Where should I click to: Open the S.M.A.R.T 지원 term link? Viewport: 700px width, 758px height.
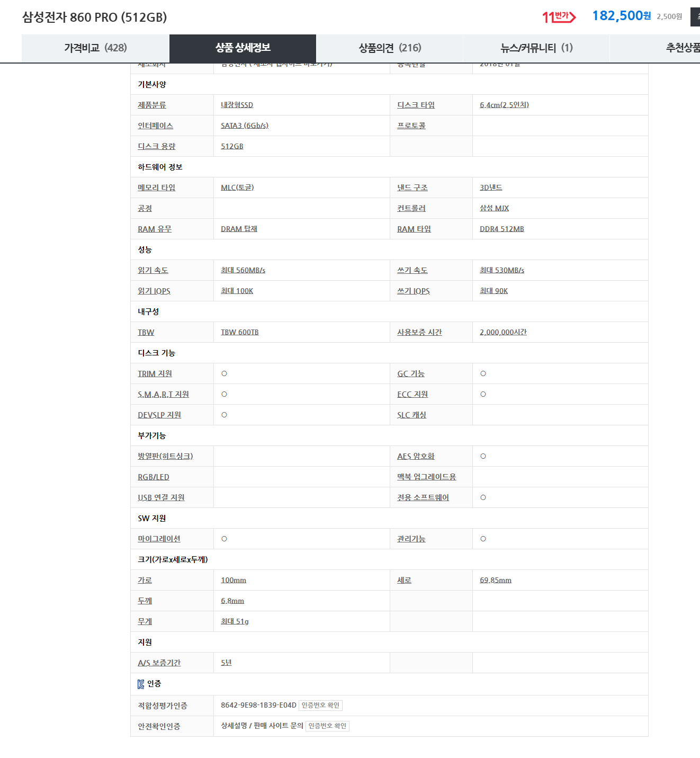(163, 394)
